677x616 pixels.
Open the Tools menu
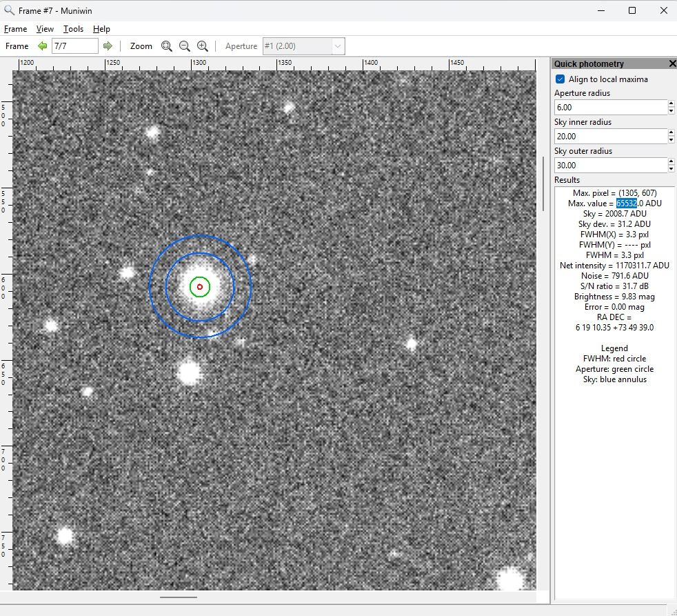pos(73,29)
